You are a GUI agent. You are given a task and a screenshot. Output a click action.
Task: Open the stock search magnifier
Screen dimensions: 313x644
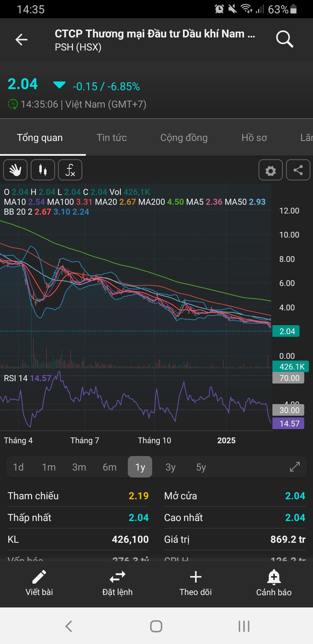pyautogui.click(x=284, y=39)
